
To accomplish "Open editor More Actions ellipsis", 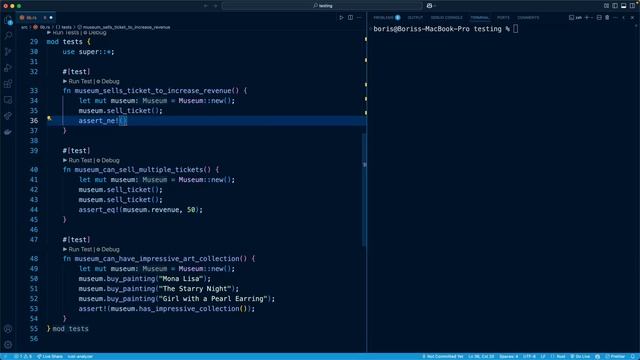I will (x=359, y=18).
